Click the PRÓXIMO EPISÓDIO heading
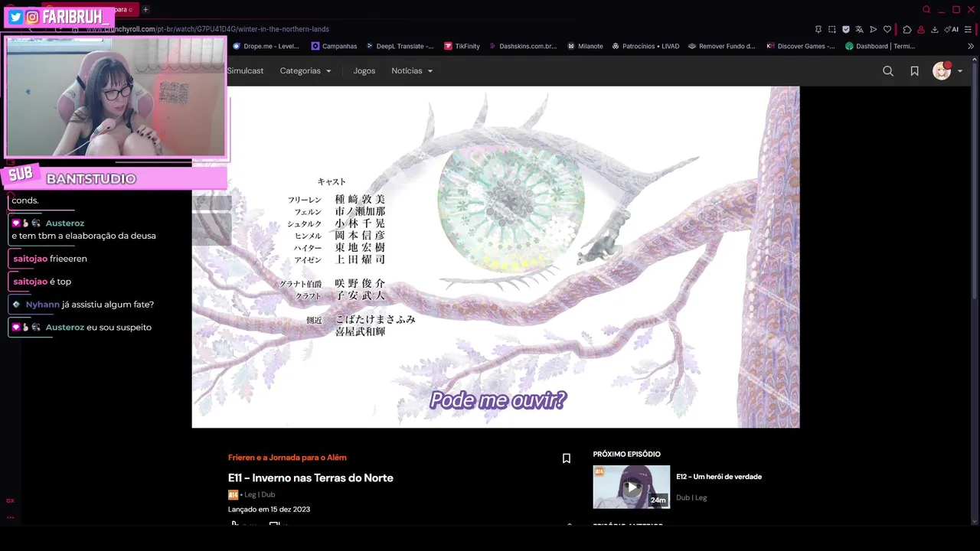Viewport: 980px width, 551px height. [x=626, y=455]
